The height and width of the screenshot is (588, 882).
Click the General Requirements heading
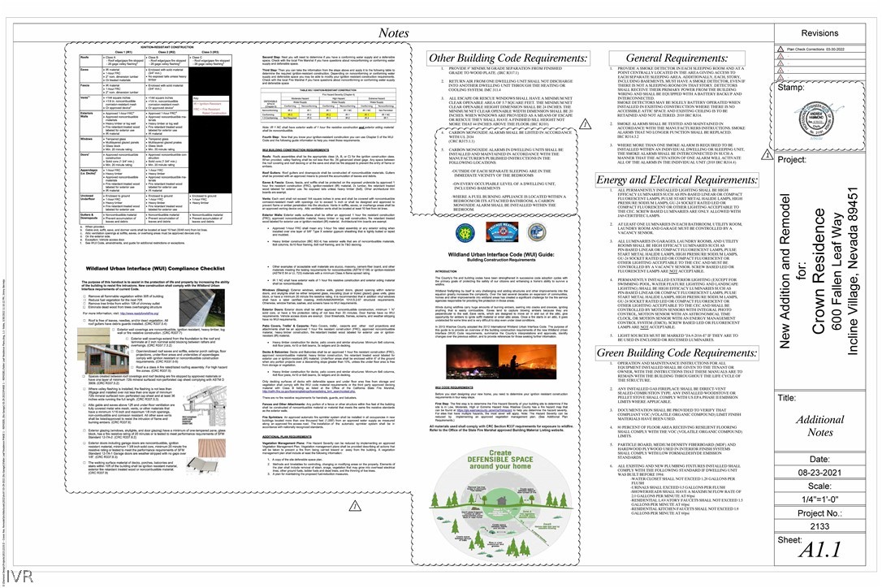click(x=677, y=58)
